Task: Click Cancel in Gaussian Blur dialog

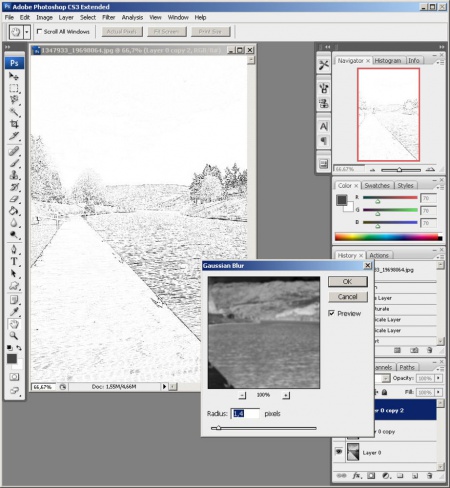Action: (348, 296)
